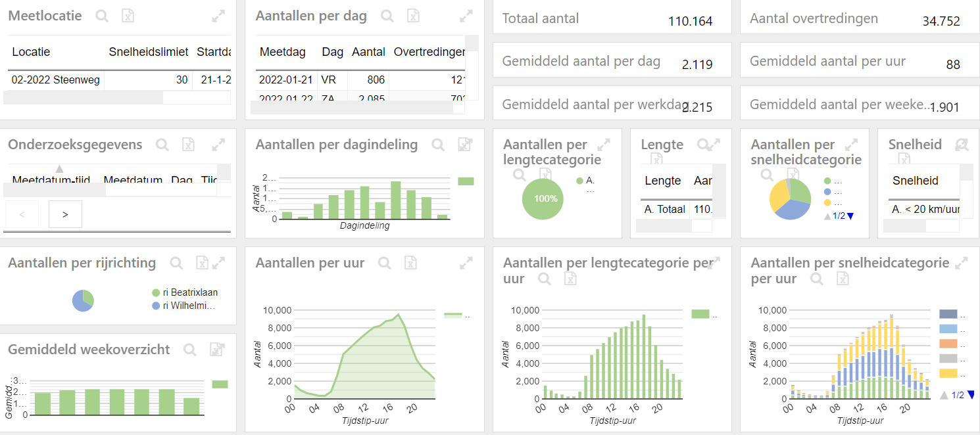Select ri Wilhelmi... legend entry
This screenshot has width=980, height=435.
pos(184,306)
